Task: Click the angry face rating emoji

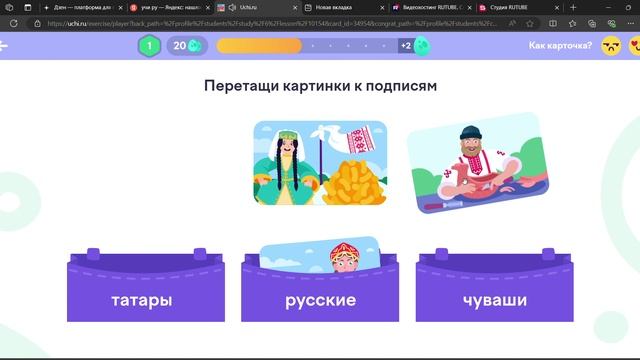Action: click(611, 45)
